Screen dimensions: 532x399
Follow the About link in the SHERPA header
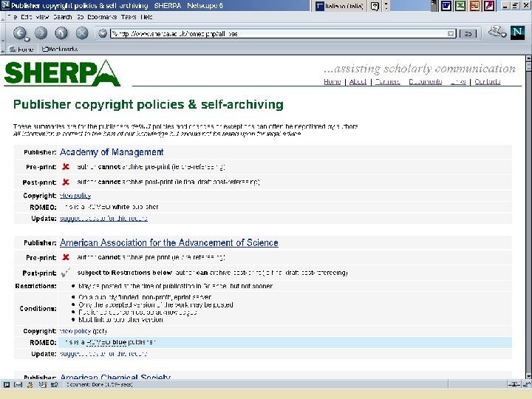(x=358, y=81)
